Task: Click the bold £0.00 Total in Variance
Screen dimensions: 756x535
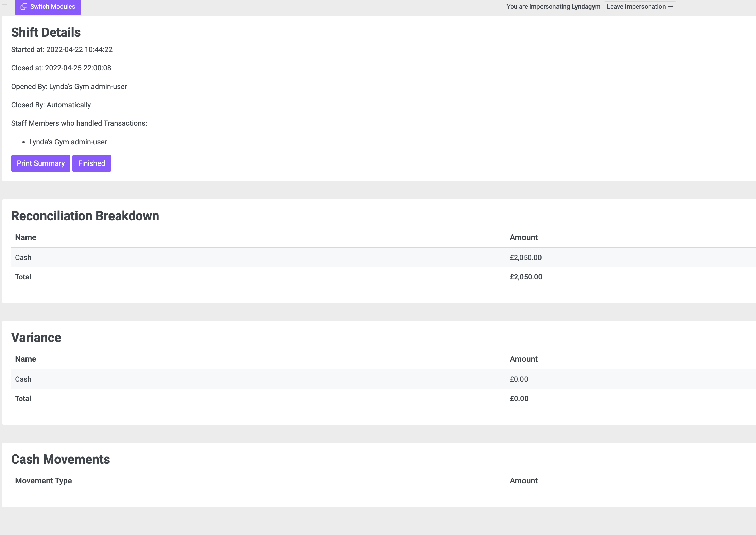Action: click(x=519, y=399)
